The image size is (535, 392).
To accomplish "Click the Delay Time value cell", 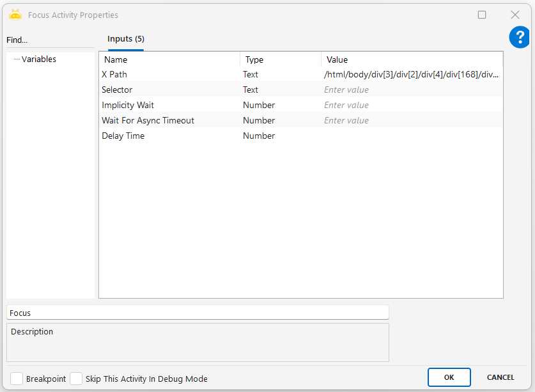I will coord(411,136).
